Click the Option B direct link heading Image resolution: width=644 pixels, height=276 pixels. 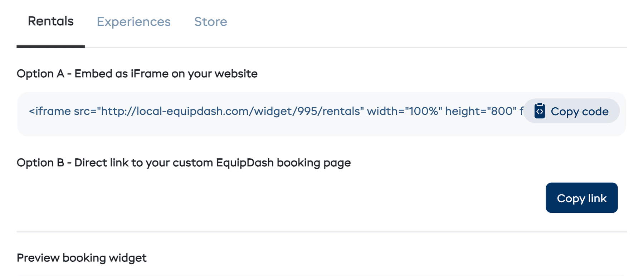pyautogui.click(x=184, y=163)
